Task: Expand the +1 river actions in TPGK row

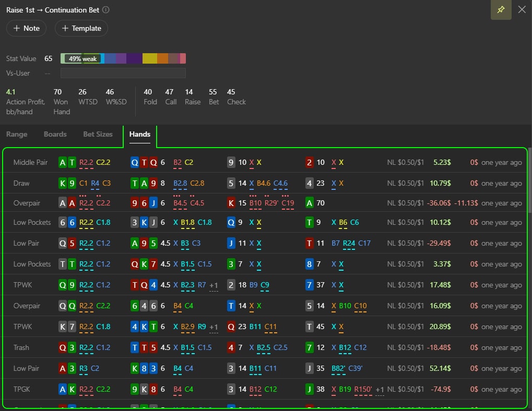Action: (x=380, y=390)
